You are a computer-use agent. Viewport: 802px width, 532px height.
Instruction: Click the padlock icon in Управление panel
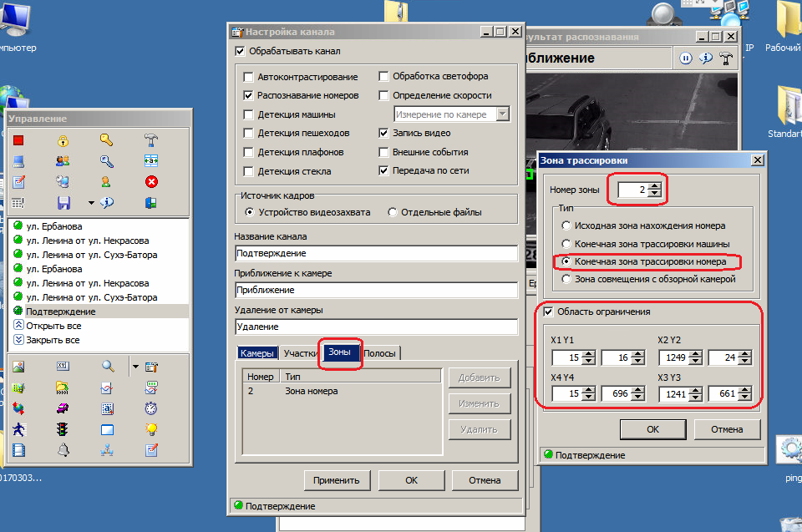pyautogui.click(x=63, y=140)
